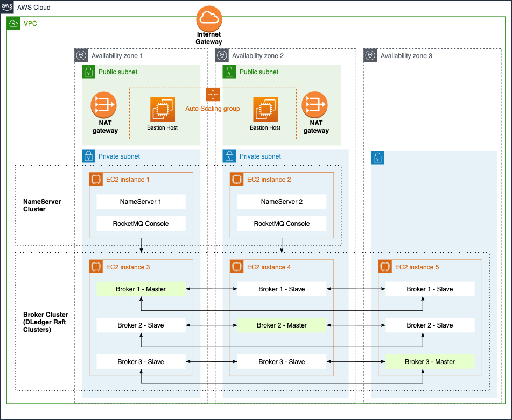Select the EC2 instance 3 chip icon
The image size is (512, 420).
(x=96, y=267)
